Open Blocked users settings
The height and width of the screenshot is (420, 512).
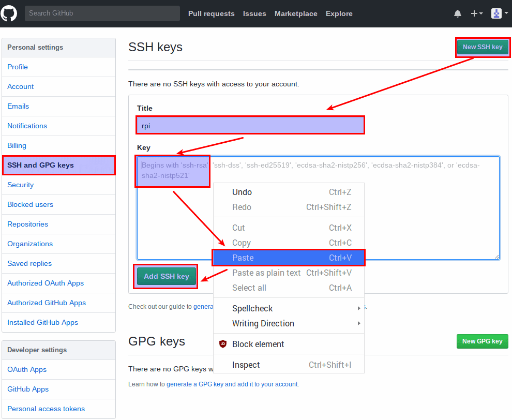pos(59,204)
